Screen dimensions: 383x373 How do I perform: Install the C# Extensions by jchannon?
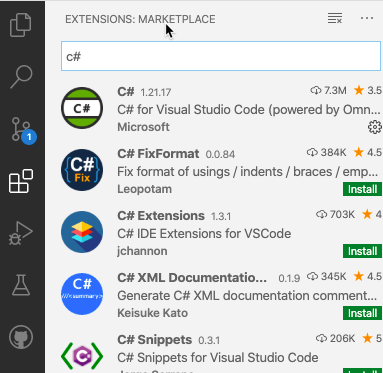pyautogui.click(x=362, y=251)
